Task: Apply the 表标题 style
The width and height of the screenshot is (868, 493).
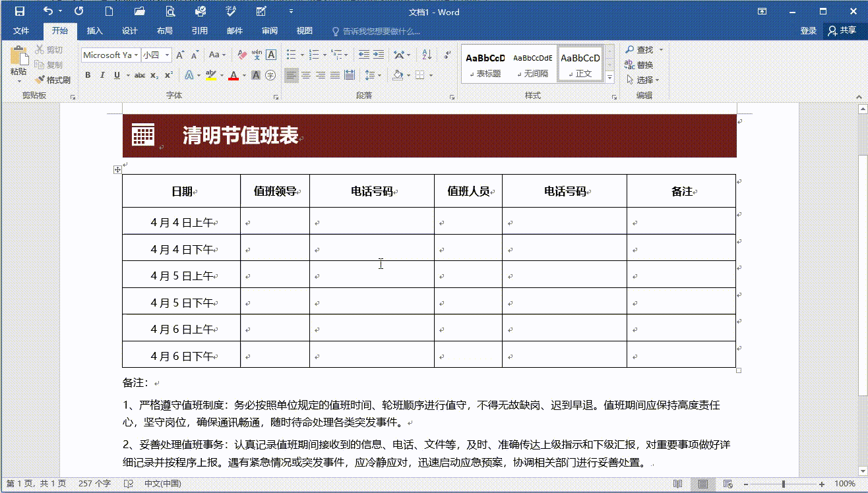Action: tap(485, 64)
